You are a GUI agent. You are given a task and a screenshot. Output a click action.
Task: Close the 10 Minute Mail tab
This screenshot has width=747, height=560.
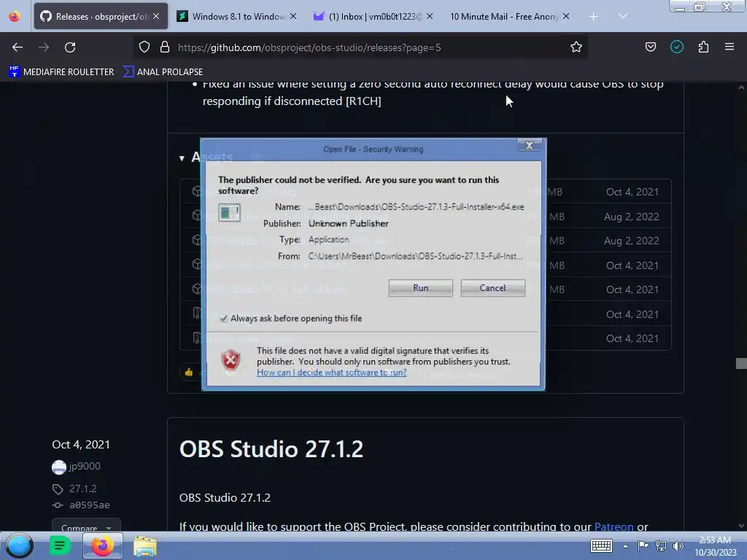click(565, 16)
